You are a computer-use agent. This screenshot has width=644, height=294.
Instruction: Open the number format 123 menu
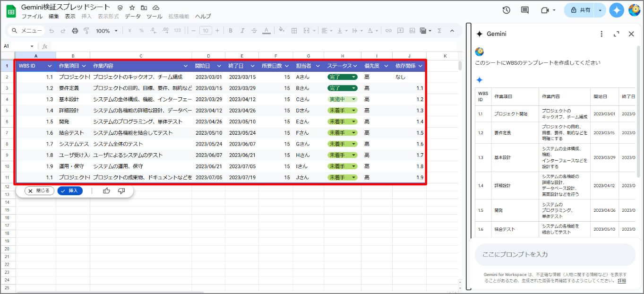point(177,31)
